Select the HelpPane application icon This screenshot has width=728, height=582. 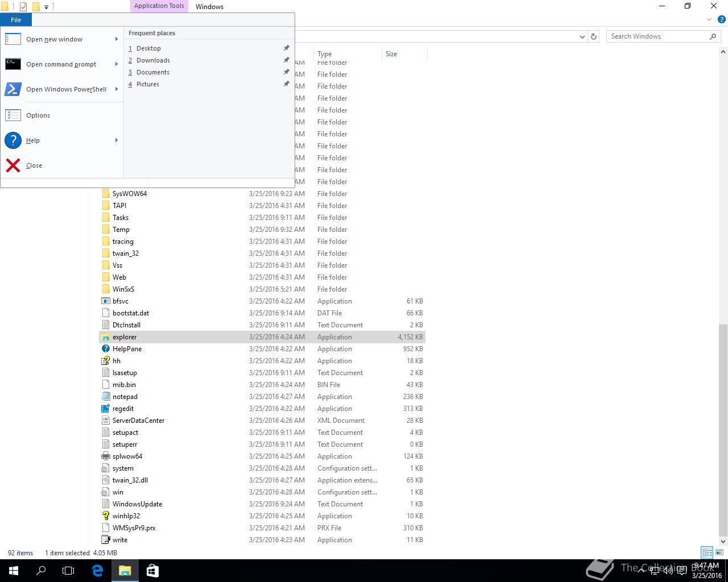point(105,349)
